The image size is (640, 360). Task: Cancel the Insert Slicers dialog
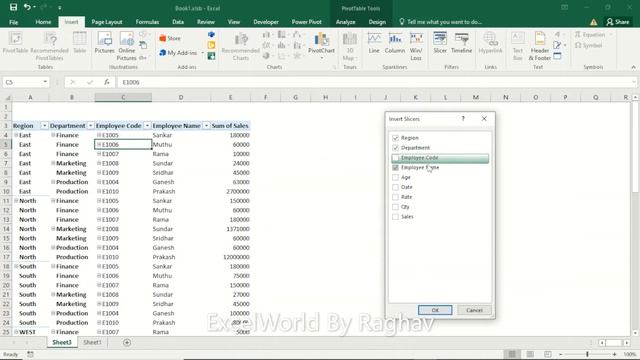474,310
